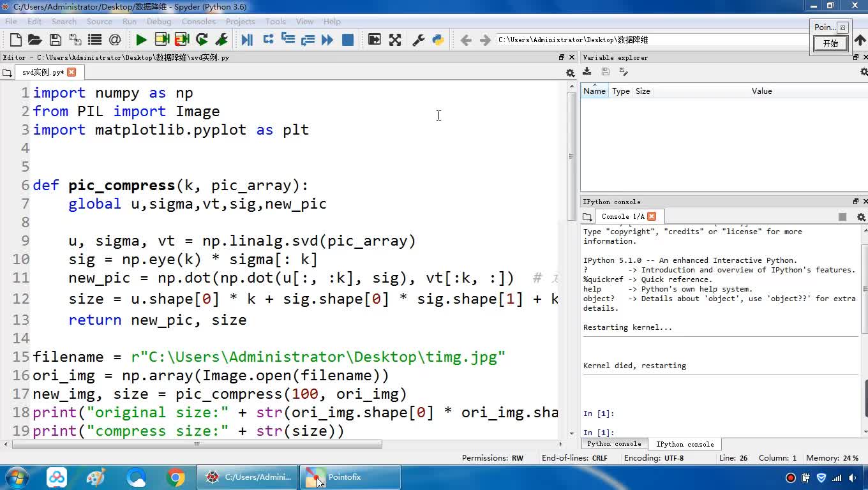The height and width of the screenshot is (490, 868).
Task: Toggle maximize current pane
Action: tap(395, 40)
